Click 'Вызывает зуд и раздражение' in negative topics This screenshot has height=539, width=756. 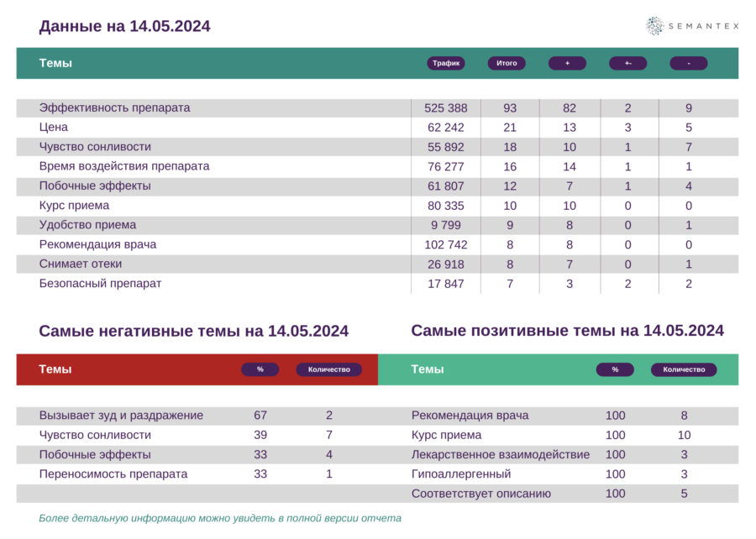[x=121, y=416]
